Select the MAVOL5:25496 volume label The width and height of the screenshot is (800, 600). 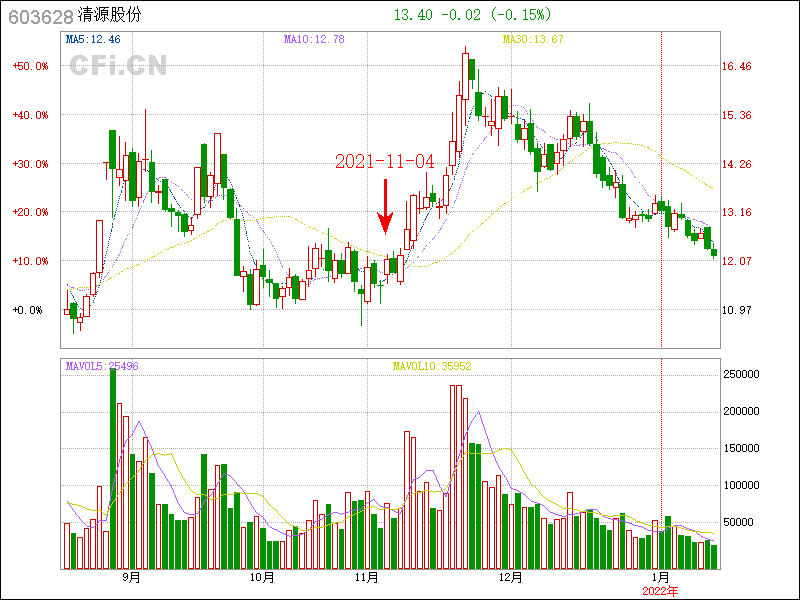click(x=102, y=366)
